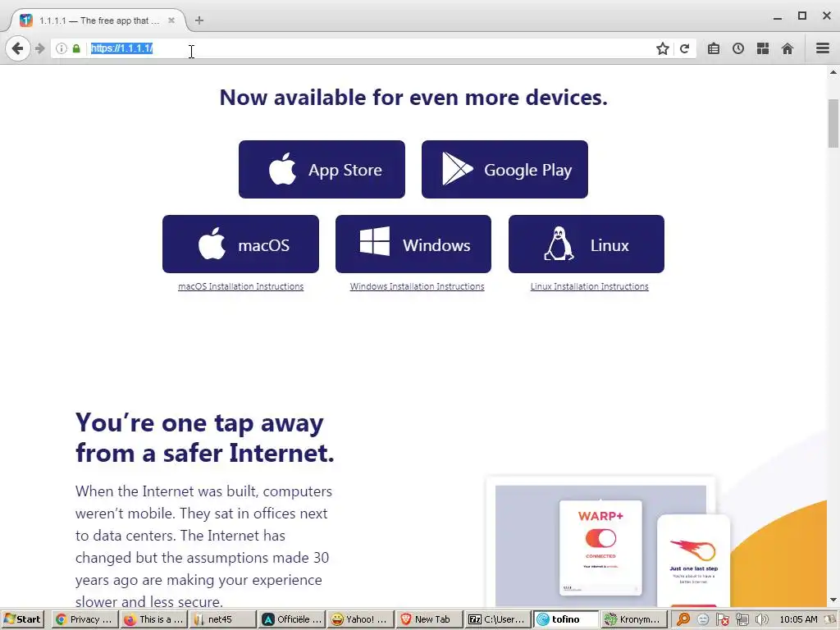Screen dimensions: 840x630
Task: Download from the App Store button
Action: [x=322, y=169]
